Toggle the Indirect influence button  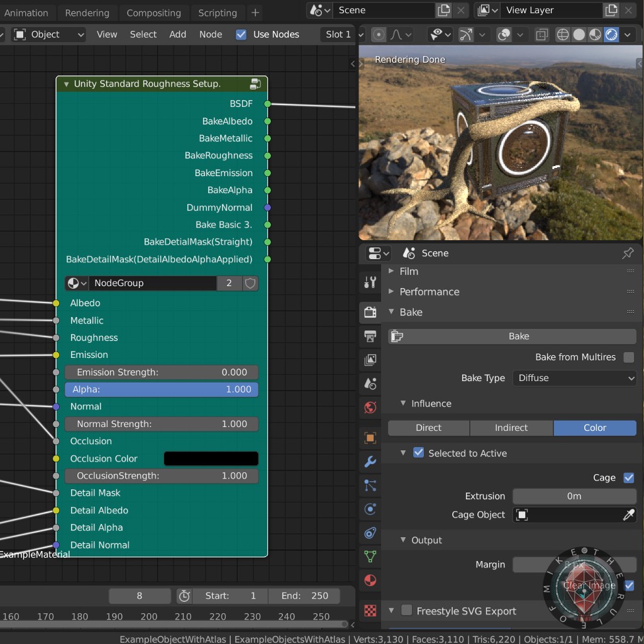coord(511,428)
